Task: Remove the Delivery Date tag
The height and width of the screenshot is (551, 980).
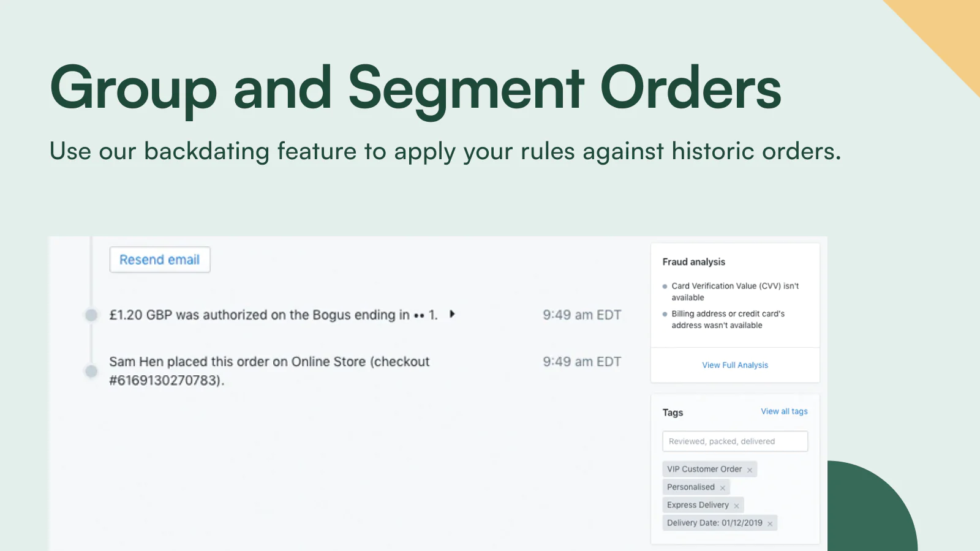Action: [x=770, y=523]
